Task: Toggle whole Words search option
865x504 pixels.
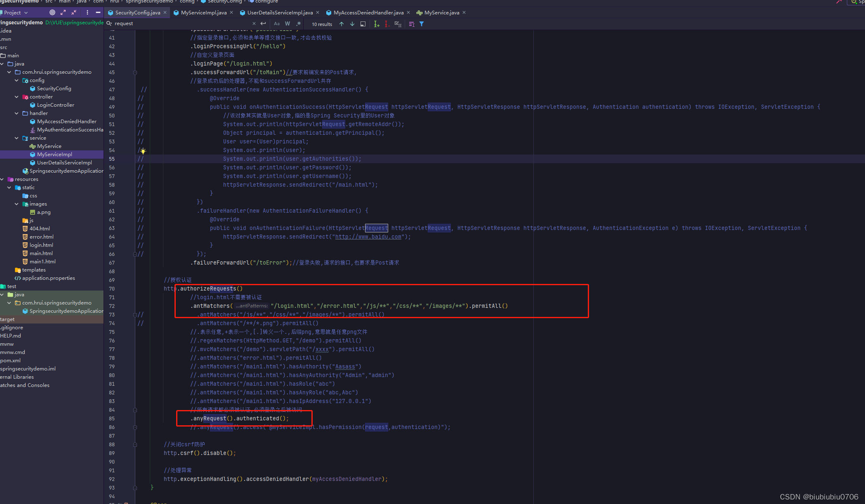Action: coord(288,24)
